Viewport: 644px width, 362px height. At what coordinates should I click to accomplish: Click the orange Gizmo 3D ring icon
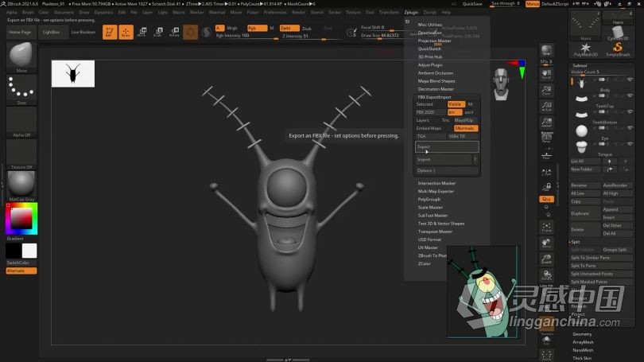191,32
